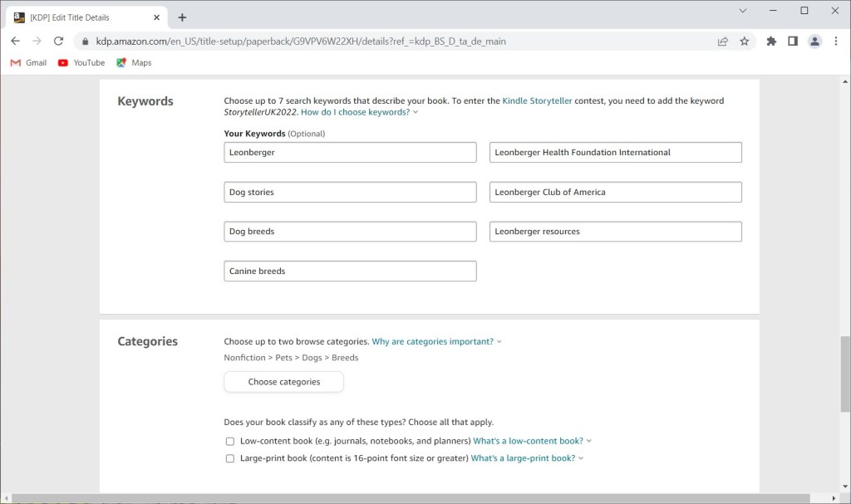The width and height of the screenshot is (851, 504).
Task: Open the YouTube bookmark
Action: coord(81,62)
